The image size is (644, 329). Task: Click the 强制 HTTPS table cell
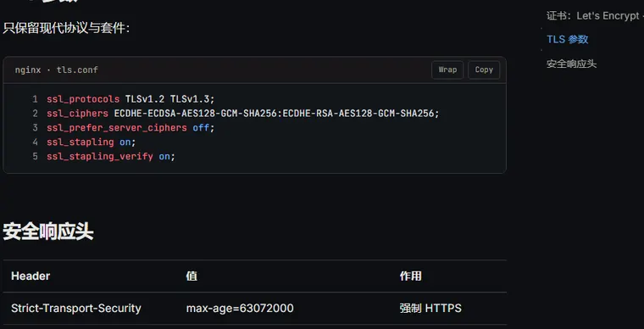coord(430,309)
